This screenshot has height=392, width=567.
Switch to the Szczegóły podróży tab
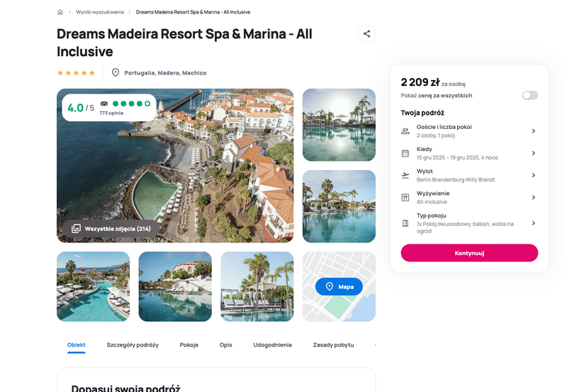[x=133, y=345]
